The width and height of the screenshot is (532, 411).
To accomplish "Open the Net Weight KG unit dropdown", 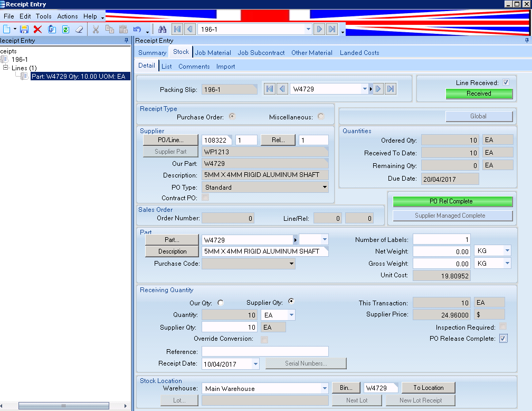I will 507,251.
